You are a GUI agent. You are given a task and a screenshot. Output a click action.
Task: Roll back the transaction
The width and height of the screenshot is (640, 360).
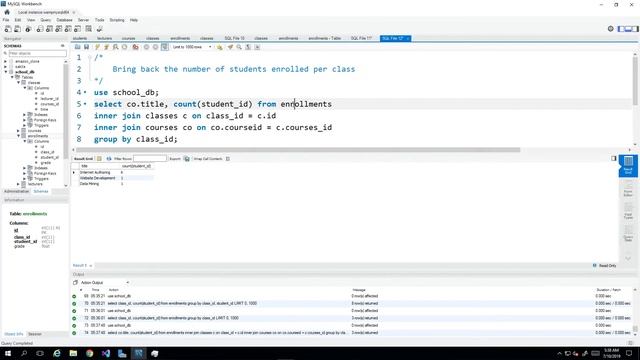click(x=156, y=47)
